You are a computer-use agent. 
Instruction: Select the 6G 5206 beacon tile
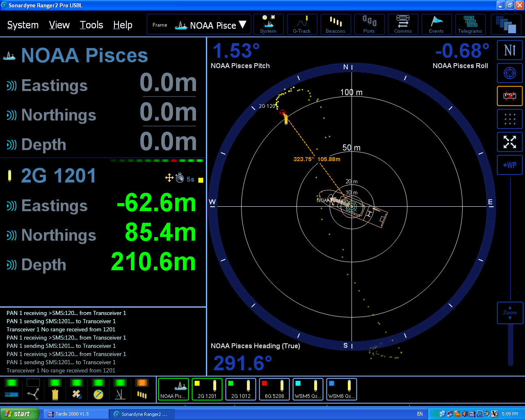pos(274,389)
